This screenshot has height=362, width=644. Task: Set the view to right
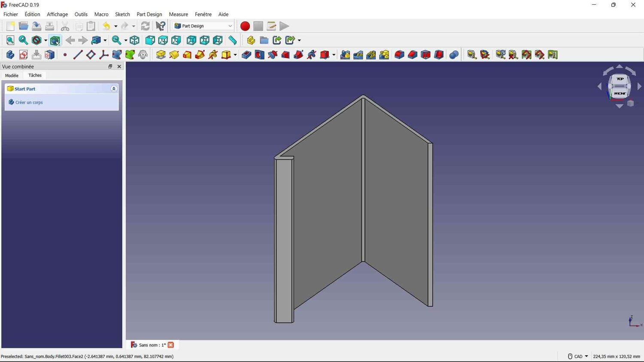coord(176,40)
